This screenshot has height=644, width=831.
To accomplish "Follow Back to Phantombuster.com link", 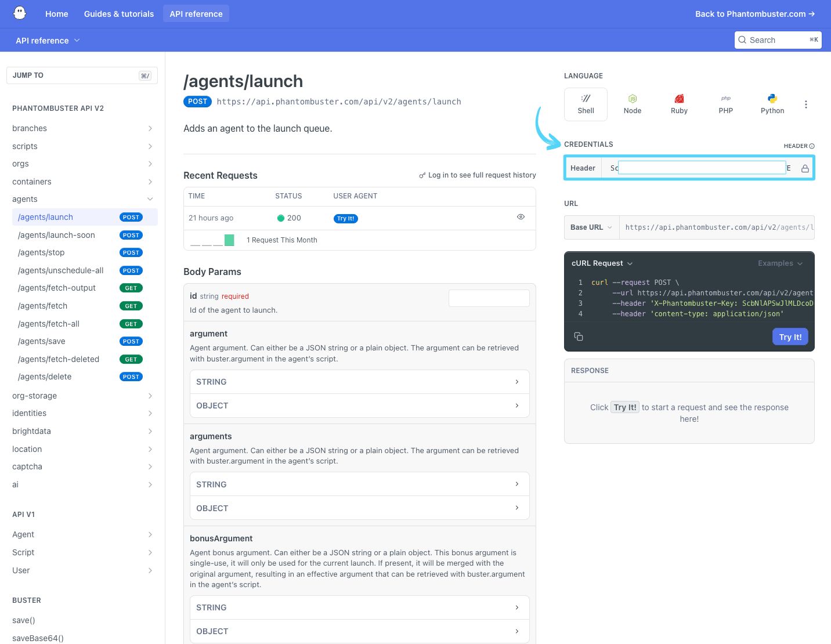I will tap(755, 14).
